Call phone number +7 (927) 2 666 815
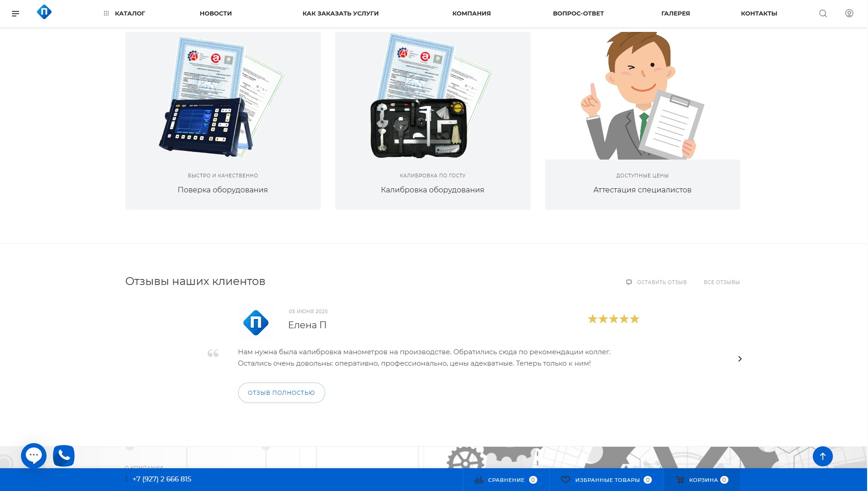This screenshot has width=868, height=491. (162, 479)
